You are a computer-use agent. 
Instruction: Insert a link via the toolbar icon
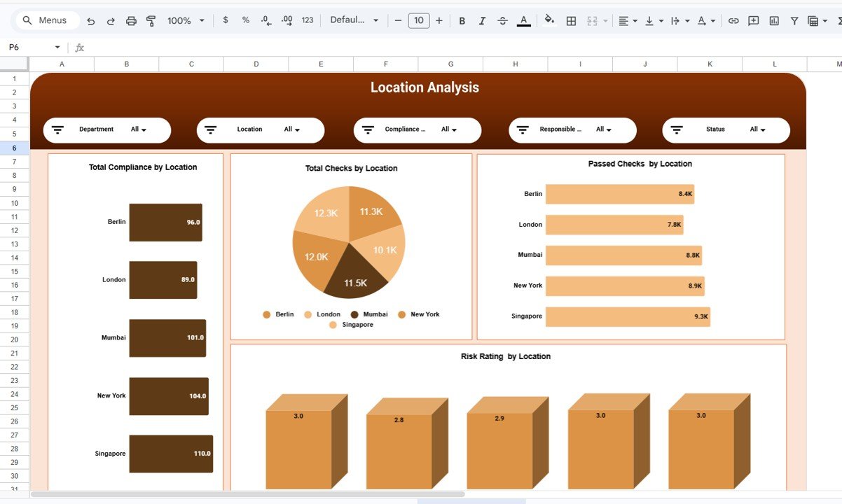(733, 20)
